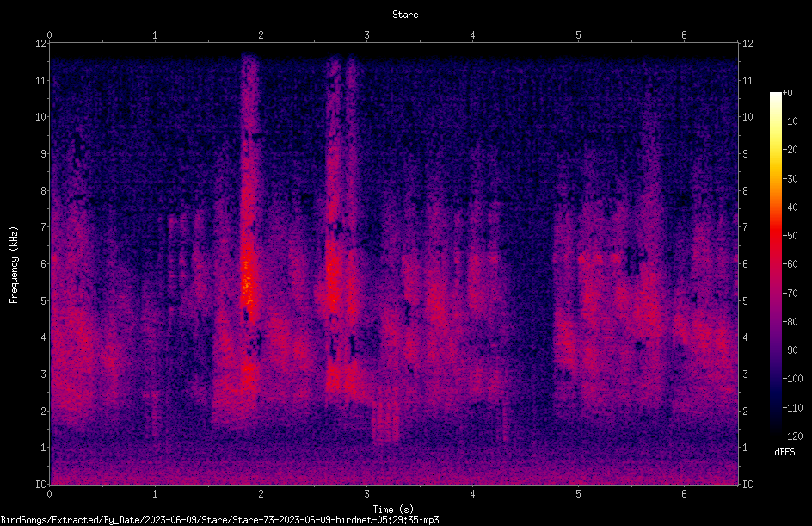Click the "7" tick on the left frequency axis
The height and width of the screenshot is (526, 812).
click(x=43, y=227)
